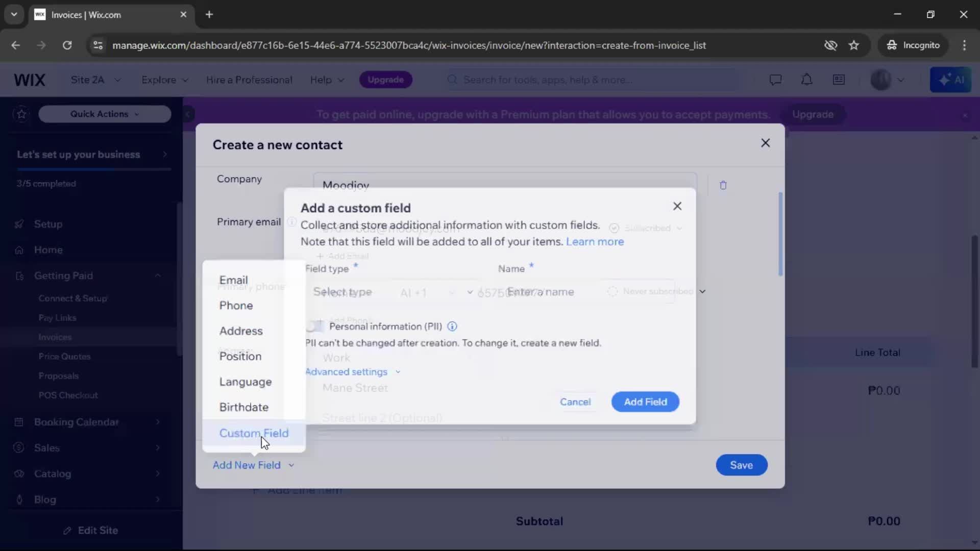Click the search for tools bar

(x=592, y=80)
